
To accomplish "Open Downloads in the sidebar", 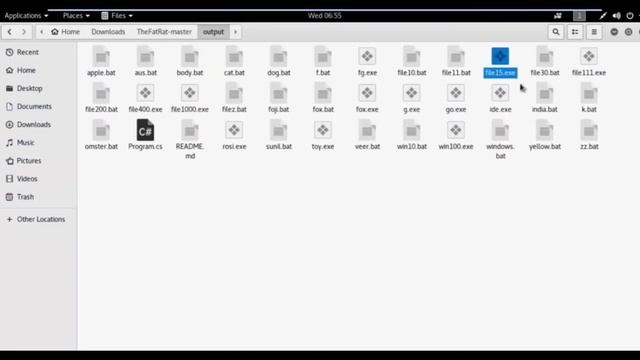I will point(38,124).
